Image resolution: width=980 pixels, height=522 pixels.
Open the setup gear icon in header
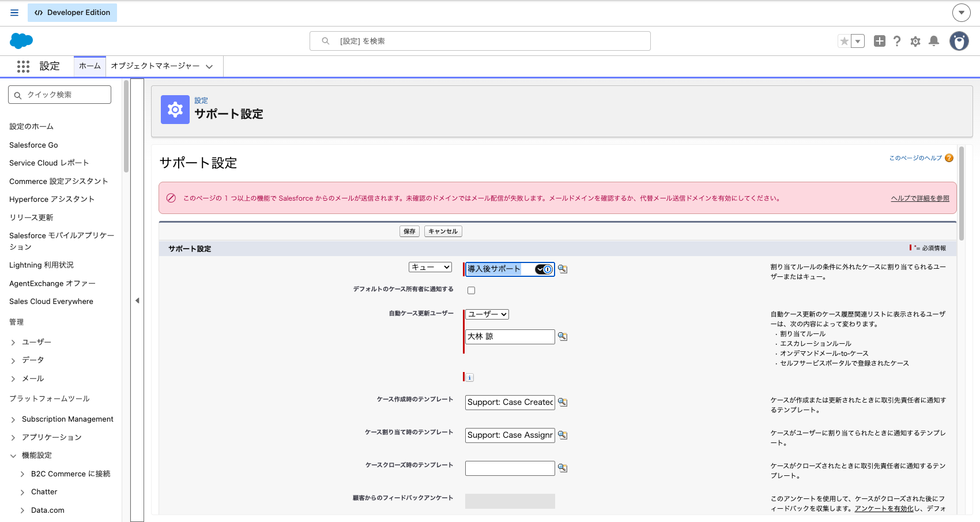915,41
